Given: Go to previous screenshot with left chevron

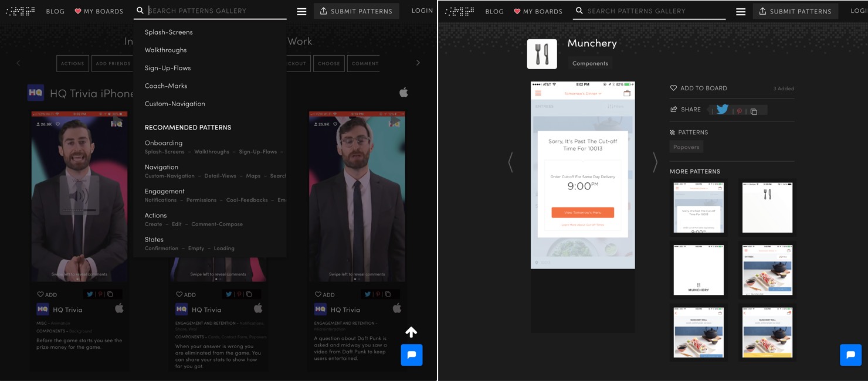Looking at the screenshot, I should pos(510,162).
